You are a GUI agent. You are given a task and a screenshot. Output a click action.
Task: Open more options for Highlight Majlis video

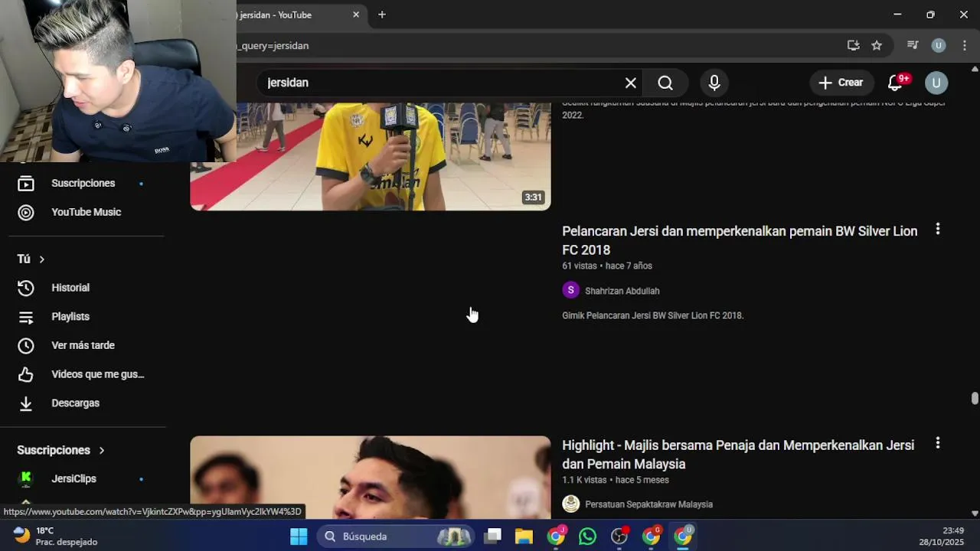[937, 443]
